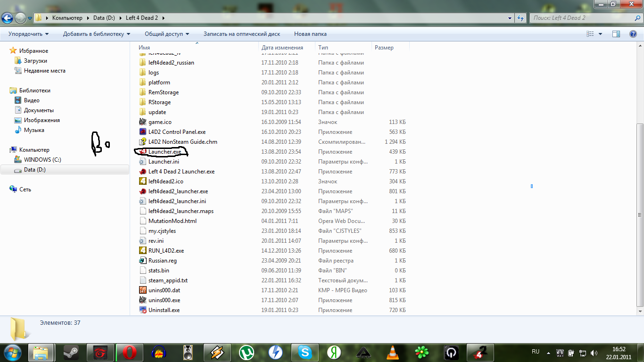
Task: Open VLC media player from the taskbar
Action: [392, 352]
